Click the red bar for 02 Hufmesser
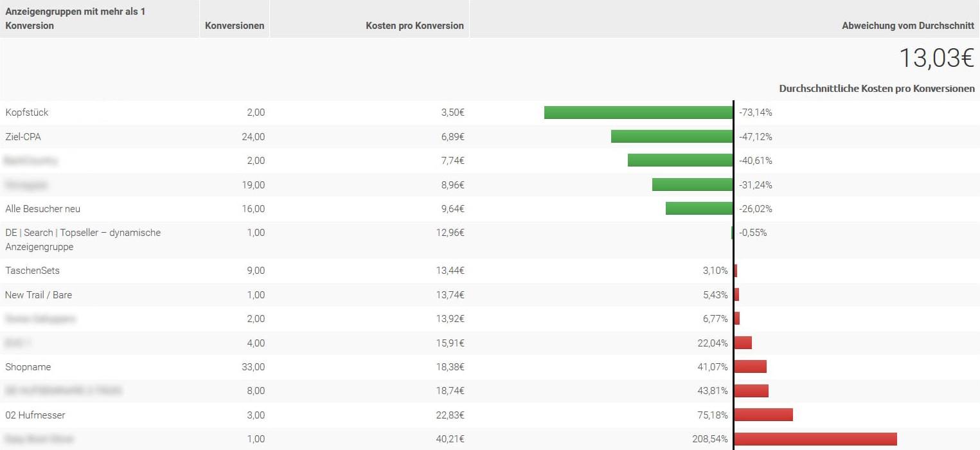The image size is (980, 450). (763, 415)
